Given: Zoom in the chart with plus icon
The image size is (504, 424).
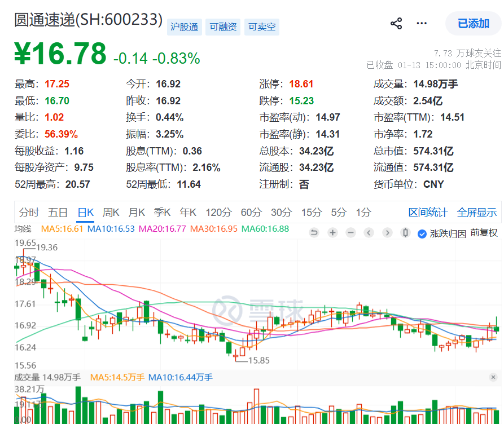Looking at the screenshot, I should [x=333, y=233].
